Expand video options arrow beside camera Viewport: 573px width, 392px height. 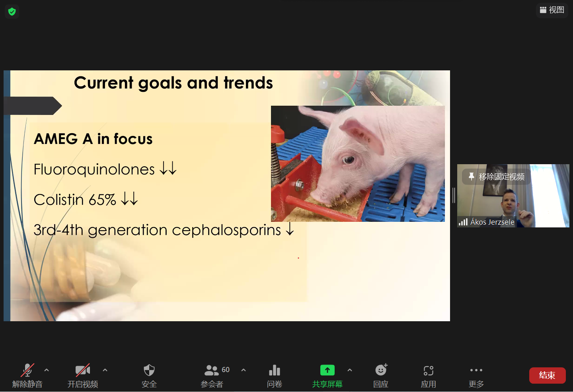click(x=105, y=370)
